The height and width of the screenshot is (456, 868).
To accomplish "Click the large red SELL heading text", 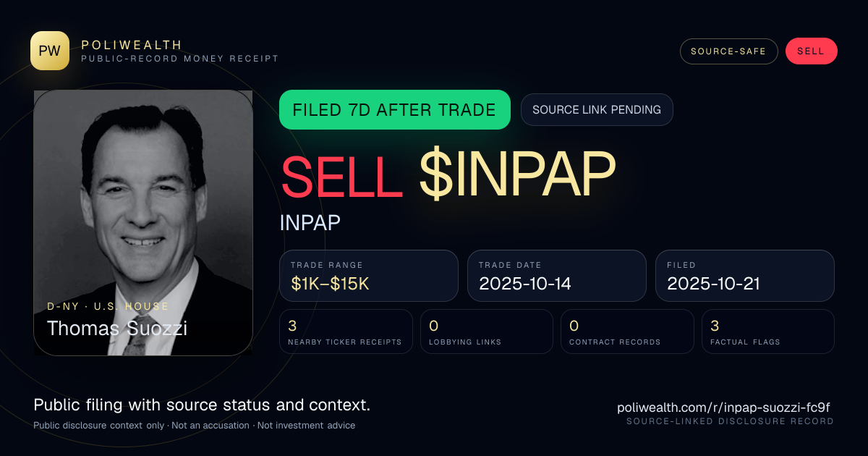I will [341, 175].
